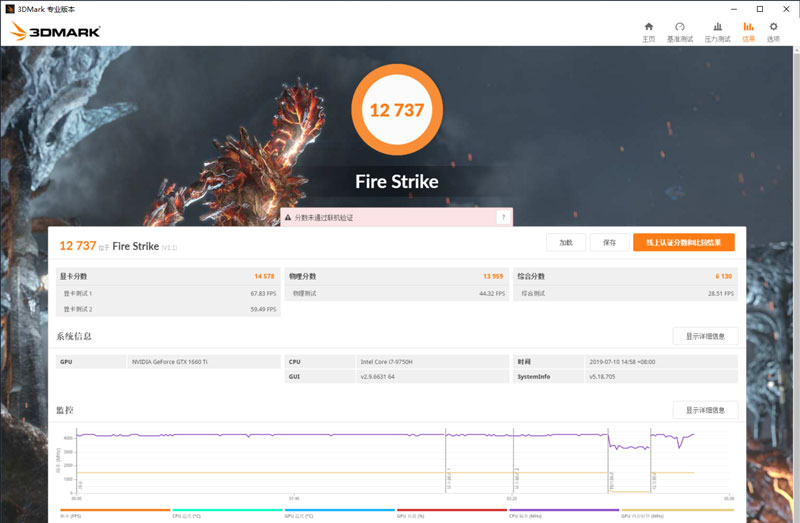The image size is (800, 523).
Task: Click graphics test 1 result 67.83 FPS
Action: (263, 293)
